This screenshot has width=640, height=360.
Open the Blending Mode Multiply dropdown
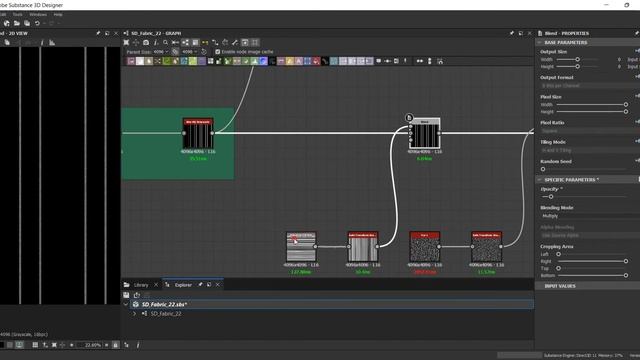point(590,216)
